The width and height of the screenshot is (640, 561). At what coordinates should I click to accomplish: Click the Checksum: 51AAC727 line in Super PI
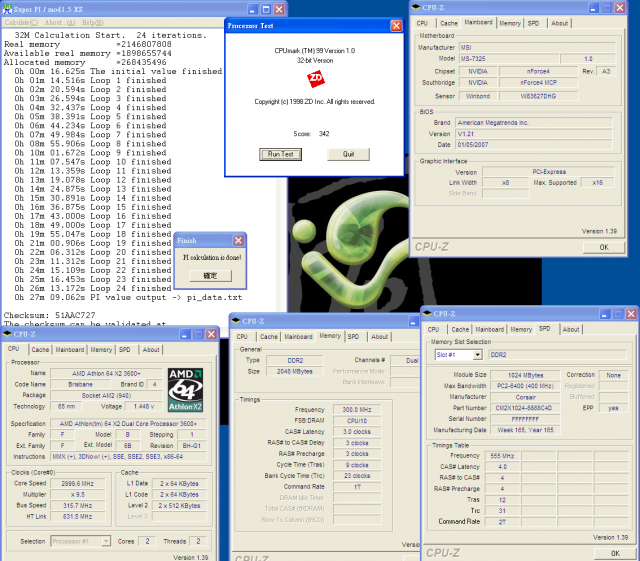(x=49, y=315)
